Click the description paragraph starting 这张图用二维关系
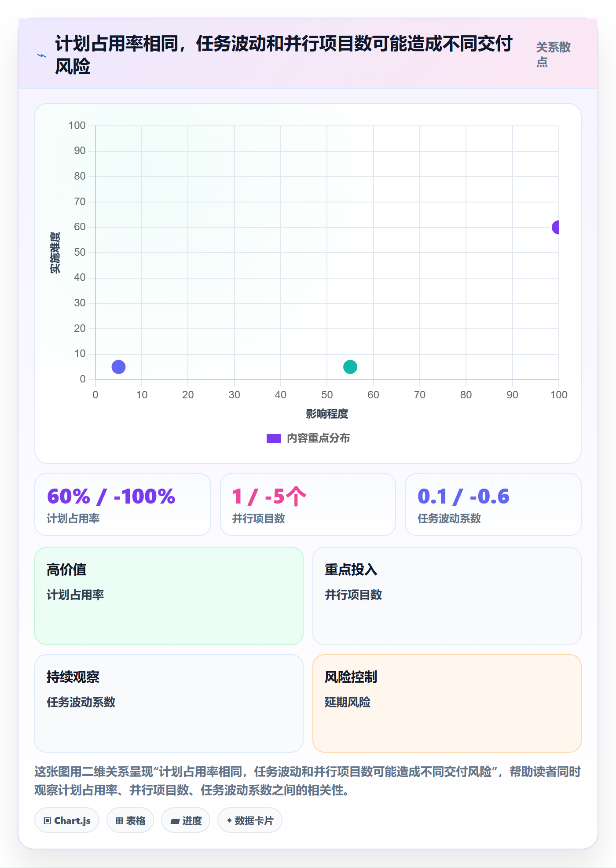The width and height of the screenshot is (616, 868). point(308,780)
